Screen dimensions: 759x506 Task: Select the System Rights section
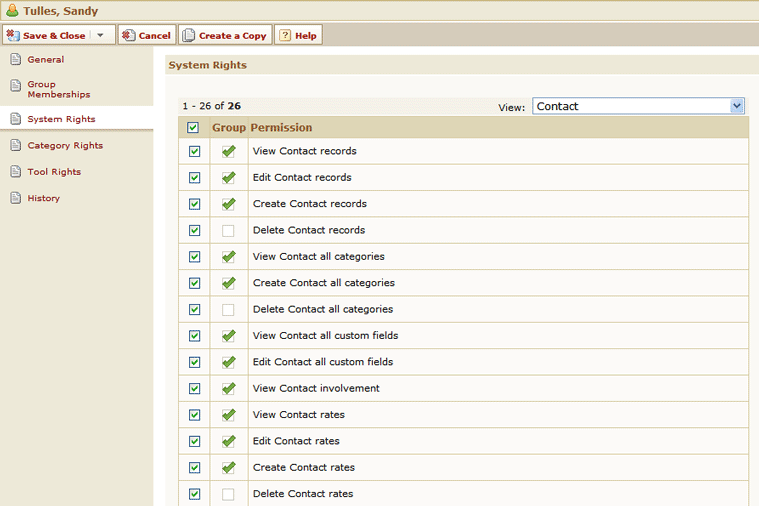(x=61, y=119)
